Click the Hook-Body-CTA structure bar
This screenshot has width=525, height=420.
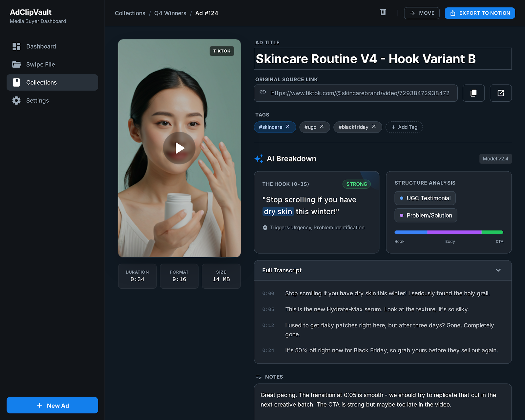click(449, 232)
